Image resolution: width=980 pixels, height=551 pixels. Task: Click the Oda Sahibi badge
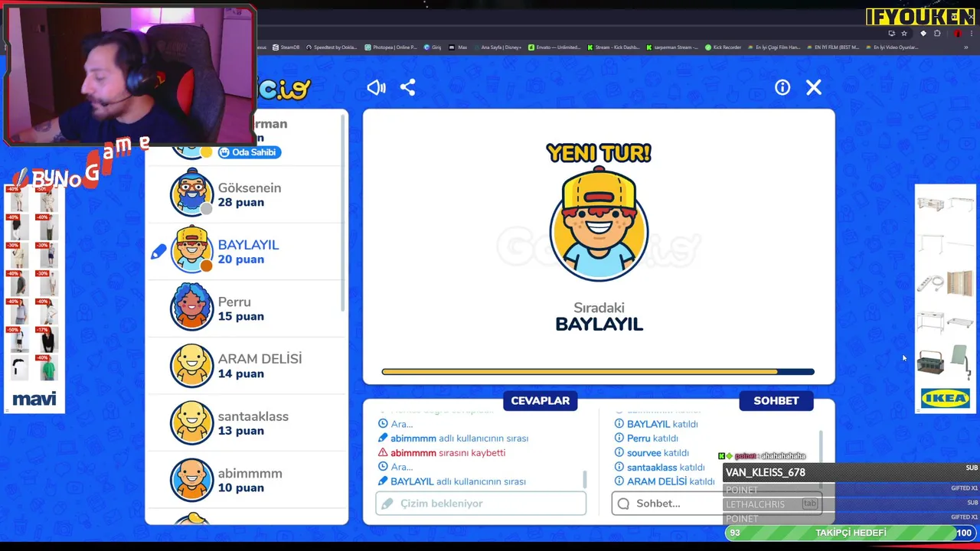[x=249, y=152]
